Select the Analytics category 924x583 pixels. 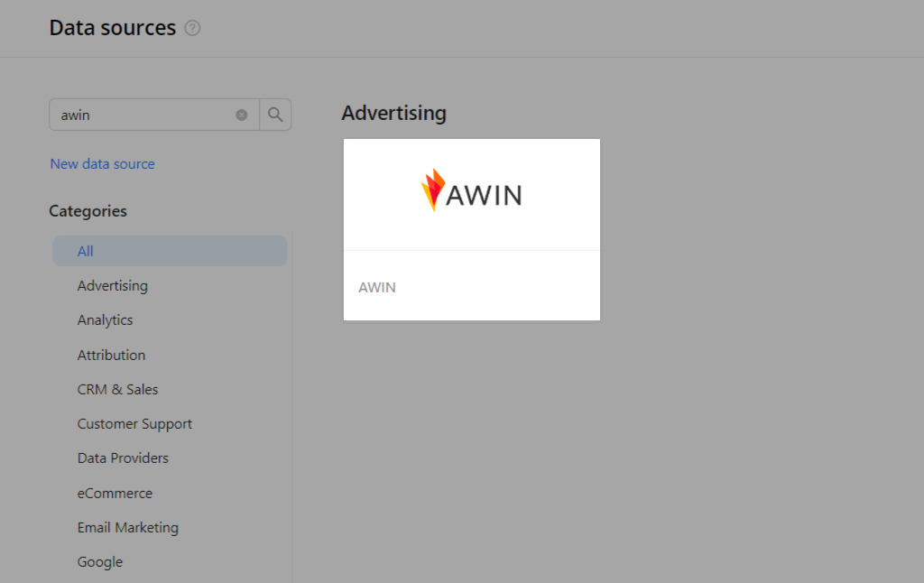coord(105,319)
